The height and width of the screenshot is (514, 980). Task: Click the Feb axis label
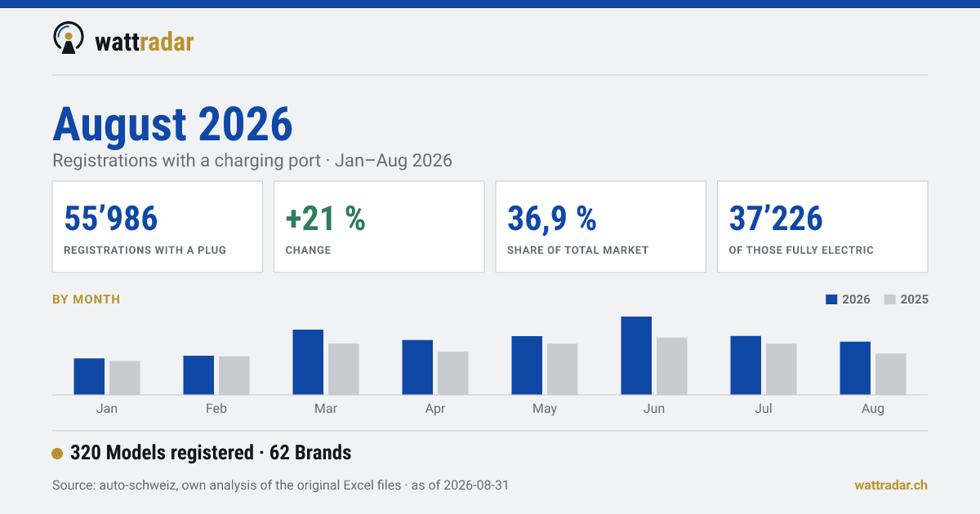(x=216, y=409)
